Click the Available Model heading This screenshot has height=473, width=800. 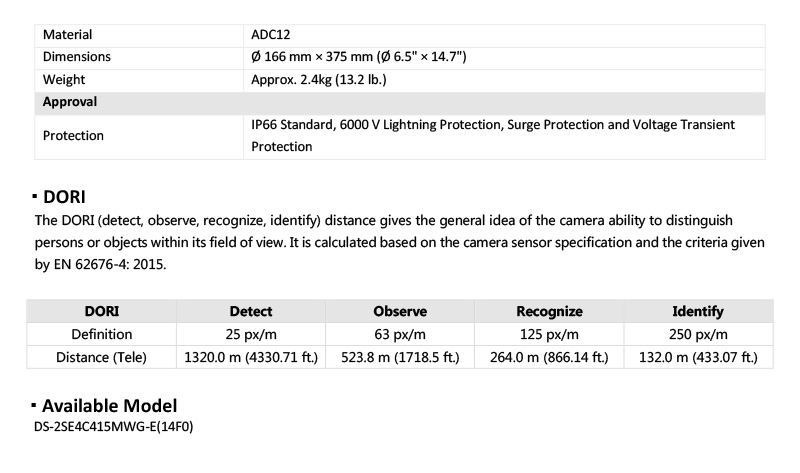[109, 406]
